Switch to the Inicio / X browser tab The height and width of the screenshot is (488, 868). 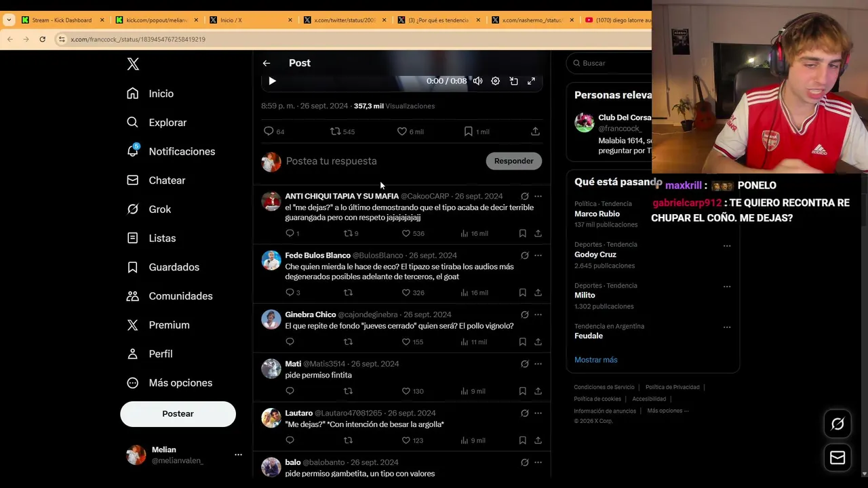[x=251, y=20]
